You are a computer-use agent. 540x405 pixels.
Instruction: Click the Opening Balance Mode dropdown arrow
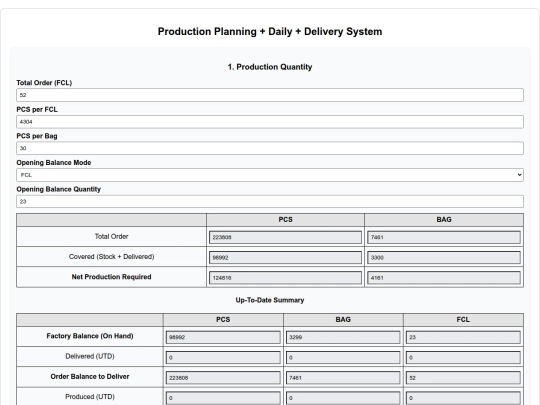click(x=519, y=175)
